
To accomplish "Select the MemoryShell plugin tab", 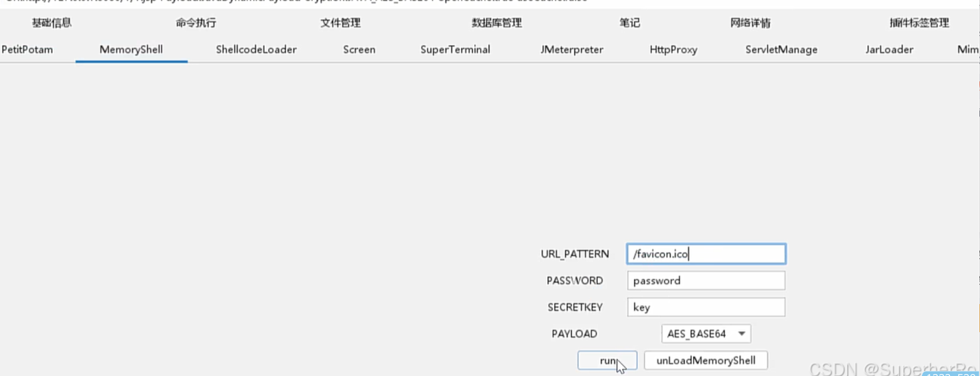I will (131, 49).
